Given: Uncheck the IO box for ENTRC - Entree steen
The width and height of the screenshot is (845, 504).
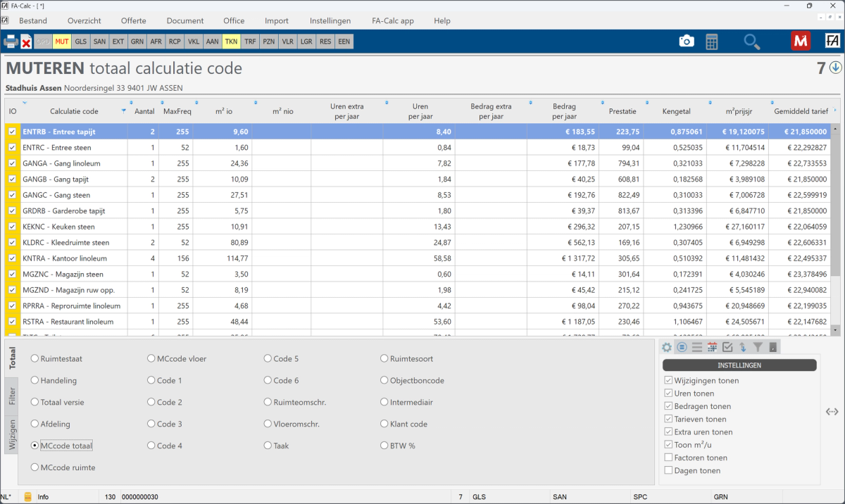Looking at the screenshot, I should coord(12,147).
